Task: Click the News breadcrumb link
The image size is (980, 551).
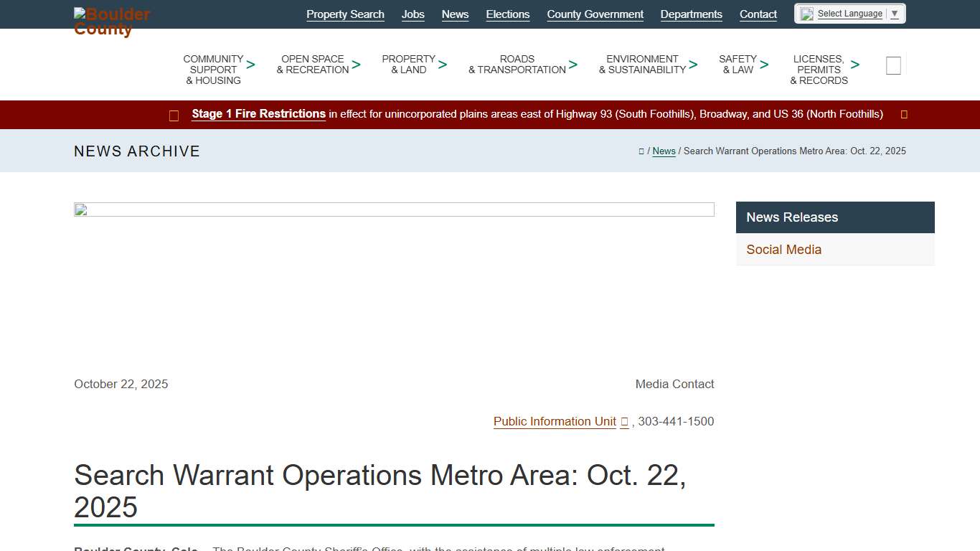Action: [x=663, y=151]
